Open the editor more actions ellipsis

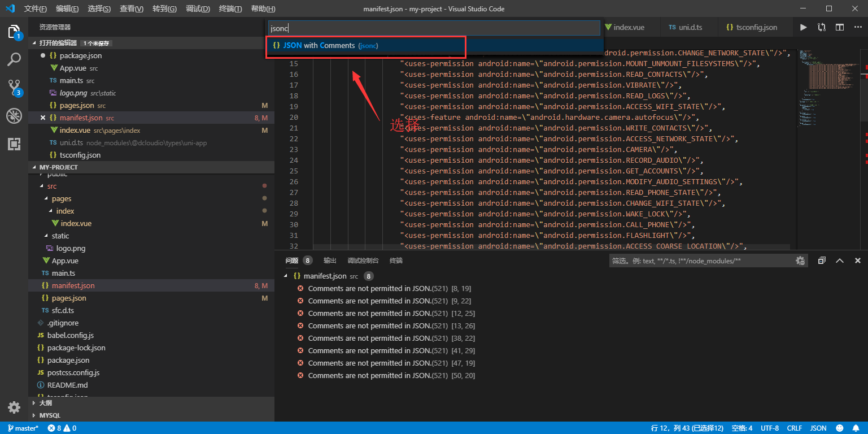pyautogui.click(x=857, y=27)
